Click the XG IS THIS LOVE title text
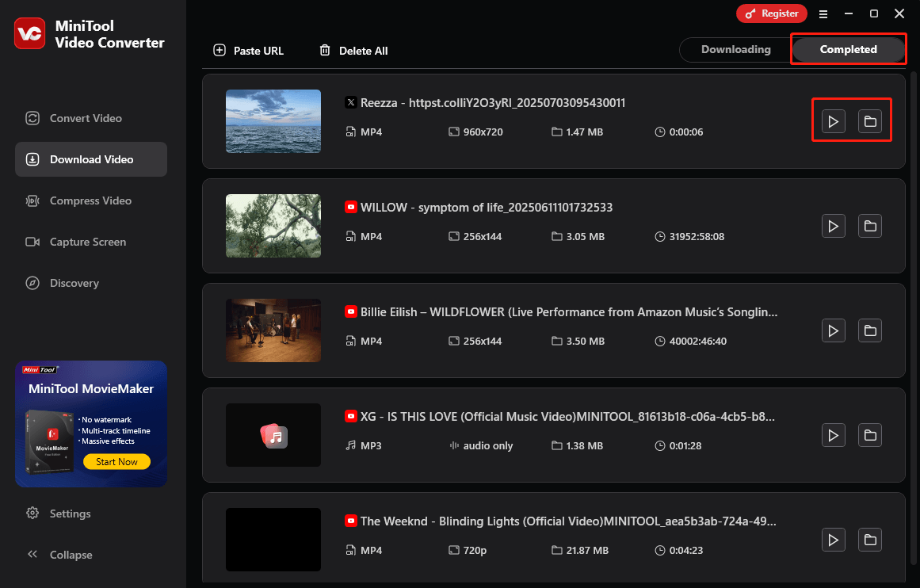This screenshot has height=588, width=920. [567, 417]
